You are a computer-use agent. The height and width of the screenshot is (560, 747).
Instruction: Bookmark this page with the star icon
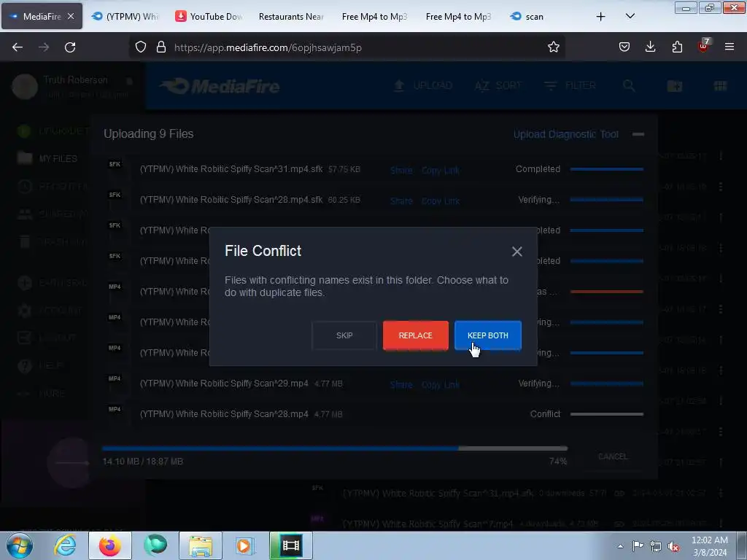pos(553,47)
